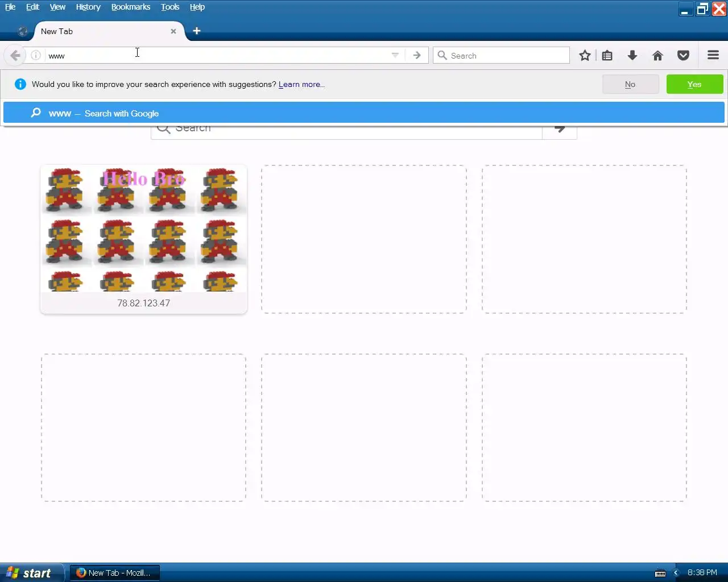Minimize the Firefox window
The width and height of the screenshot is (728, 582).
685,9
